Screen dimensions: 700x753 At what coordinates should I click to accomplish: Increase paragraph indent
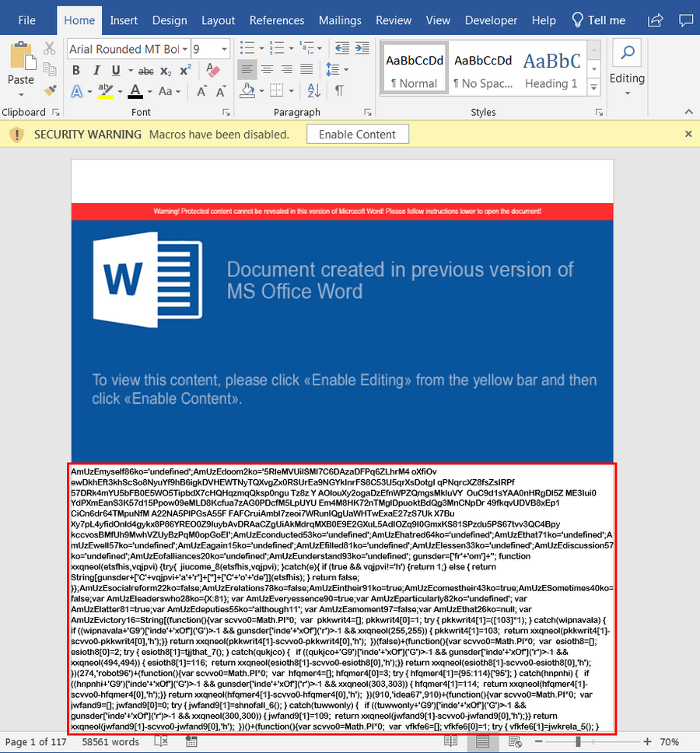tap(362, 48)
